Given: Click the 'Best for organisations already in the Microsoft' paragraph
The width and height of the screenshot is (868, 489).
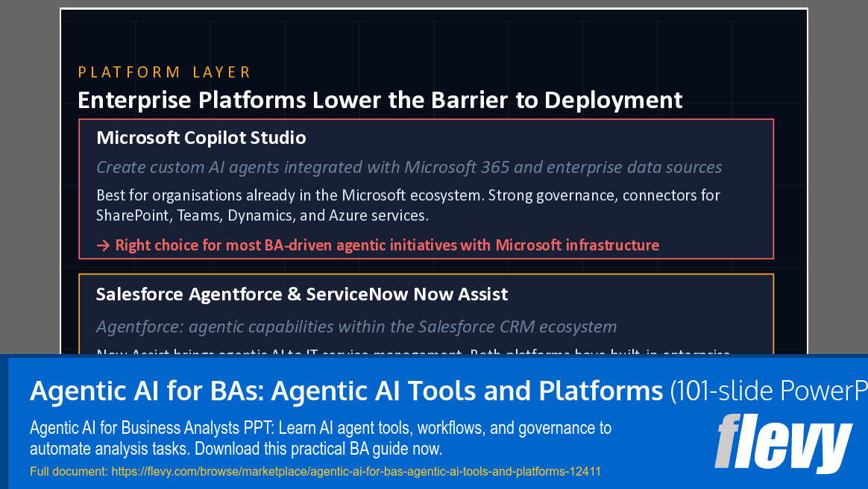Looking at the screenshot, I should point(408,205).
